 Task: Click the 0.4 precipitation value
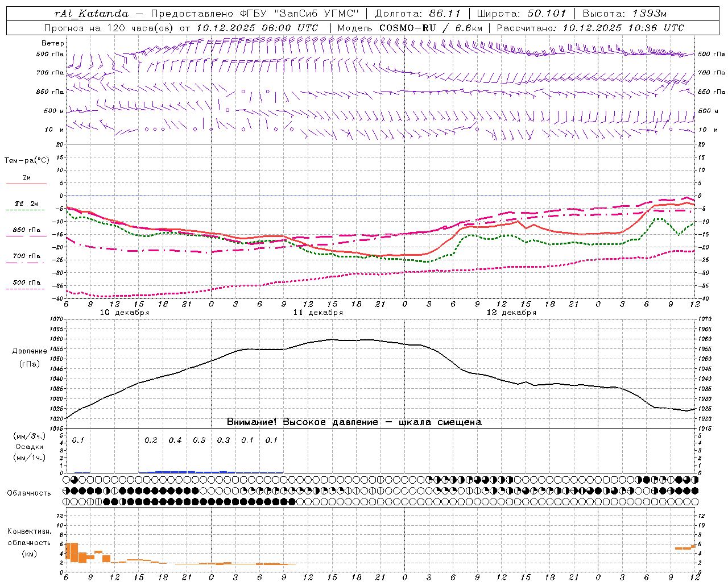click(x=175, y=440)
